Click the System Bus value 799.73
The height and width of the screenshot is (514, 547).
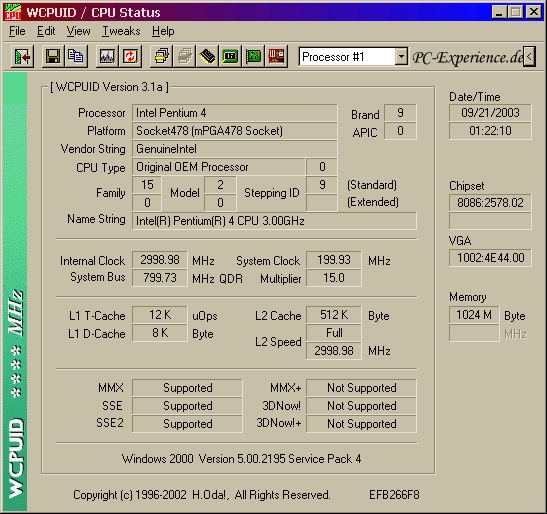point(160,278)
